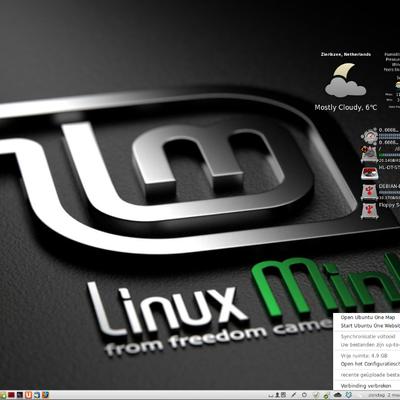This screenshot has height=400, width=400.
Task: Click the Mostly Cloudy weather icon
Action: [345, 80]
